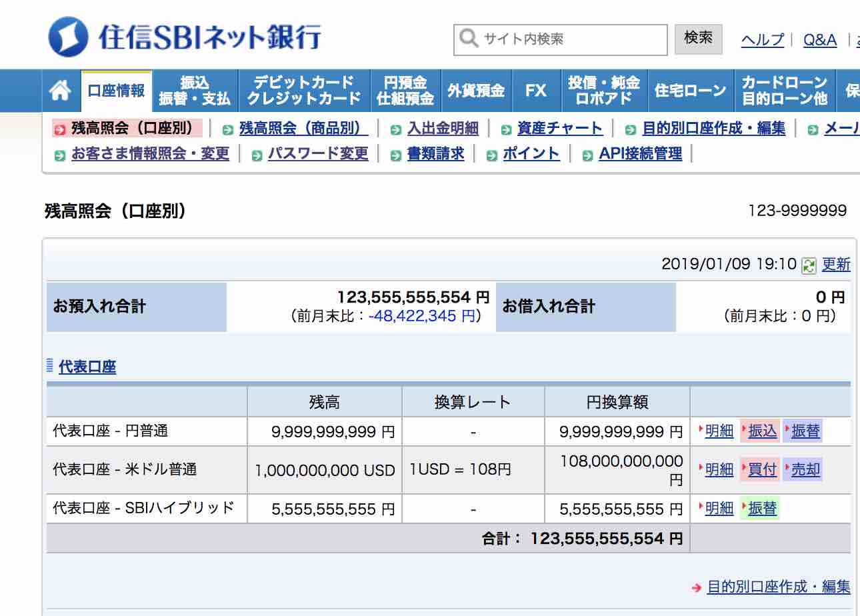Open 資産チャート link
This screenshot has height=616, width=860.
560,129
